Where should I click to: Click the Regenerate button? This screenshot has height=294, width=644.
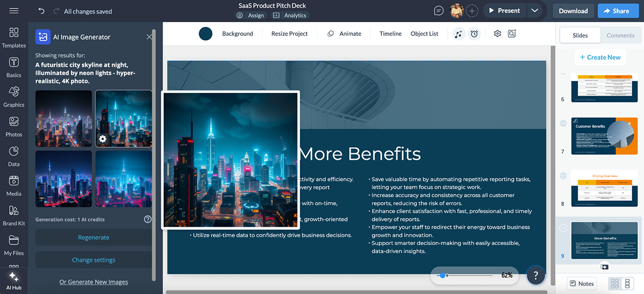(x=93, y=238)
